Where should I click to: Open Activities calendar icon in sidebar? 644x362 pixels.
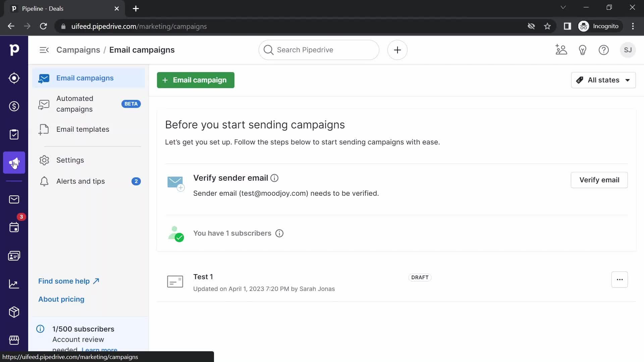click(14, 228)
